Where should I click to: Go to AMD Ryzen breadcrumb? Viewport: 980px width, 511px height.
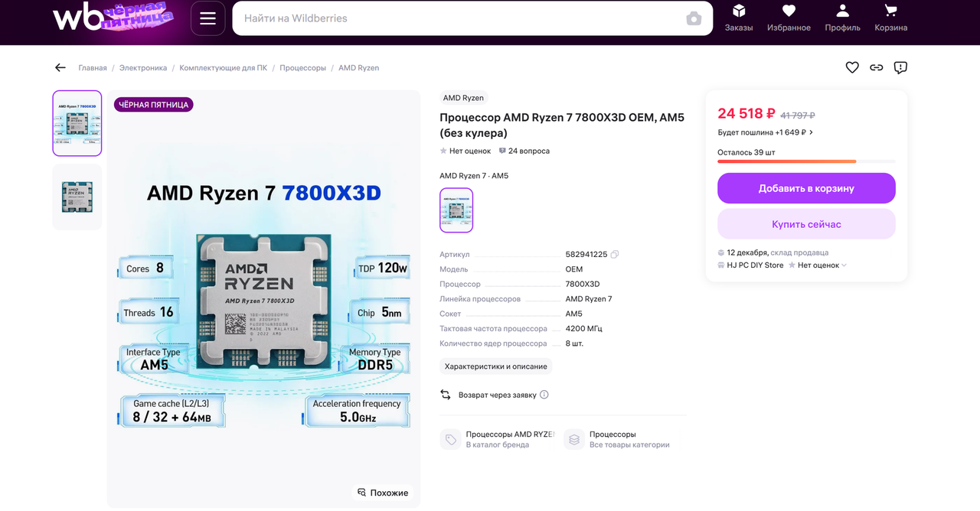(358, 68)
